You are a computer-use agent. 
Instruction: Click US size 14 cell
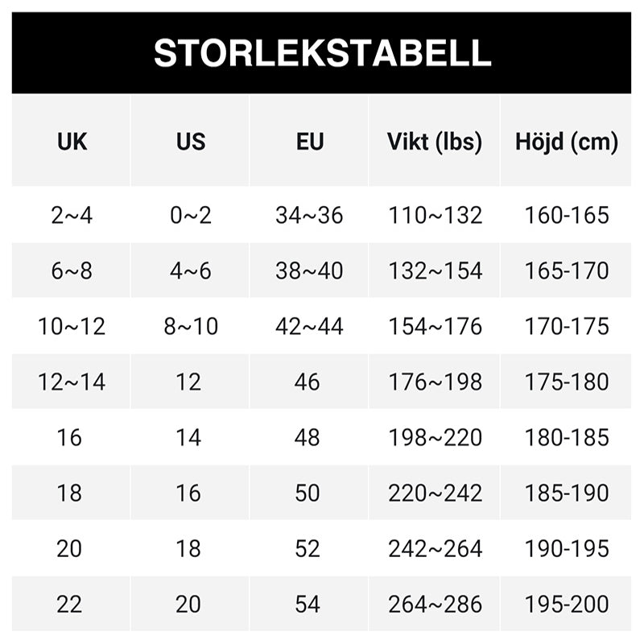coord(190,437)
